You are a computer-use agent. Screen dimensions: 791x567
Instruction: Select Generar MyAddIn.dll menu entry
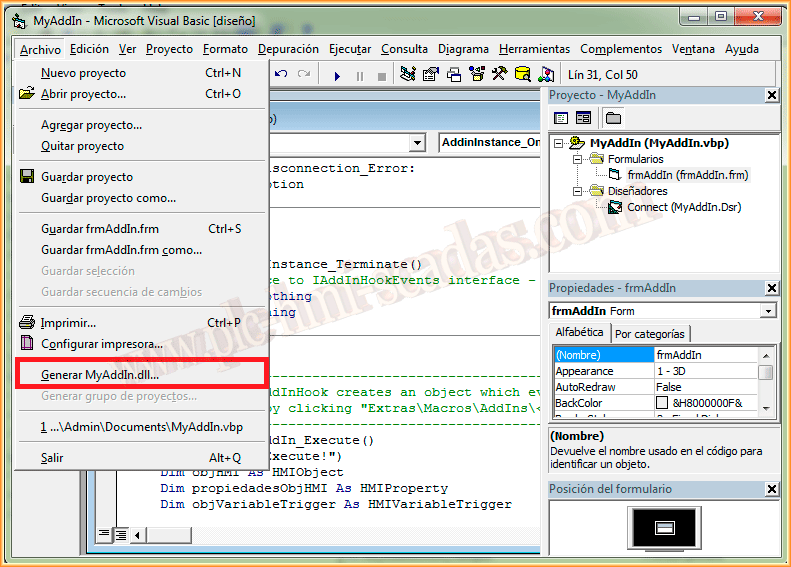pos(100,375)
